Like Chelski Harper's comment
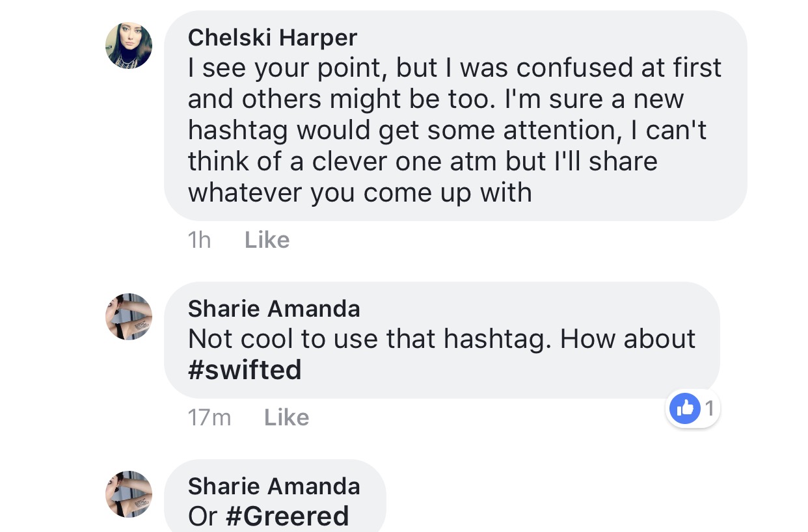Viewport: 808px width, 532px height. [x=267, y=240]
